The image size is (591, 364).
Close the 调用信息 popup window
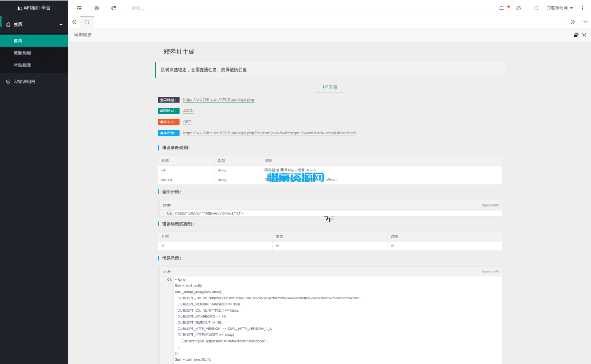tap(584, 35)
